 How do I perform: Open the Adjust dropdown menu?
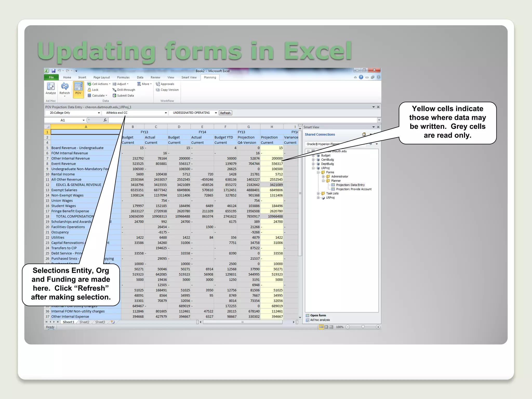point(121,84)
